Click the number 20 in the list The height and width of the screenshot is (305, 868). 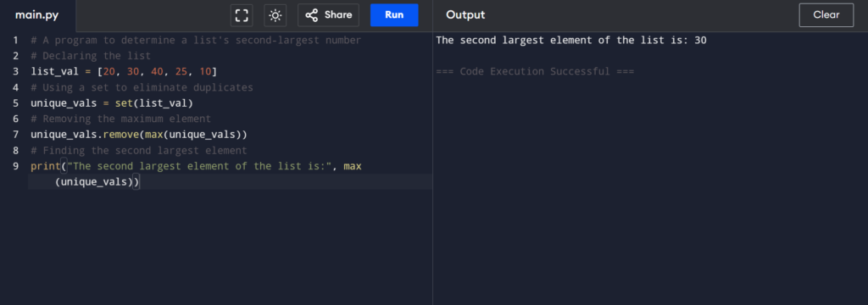tap(109, 71)
